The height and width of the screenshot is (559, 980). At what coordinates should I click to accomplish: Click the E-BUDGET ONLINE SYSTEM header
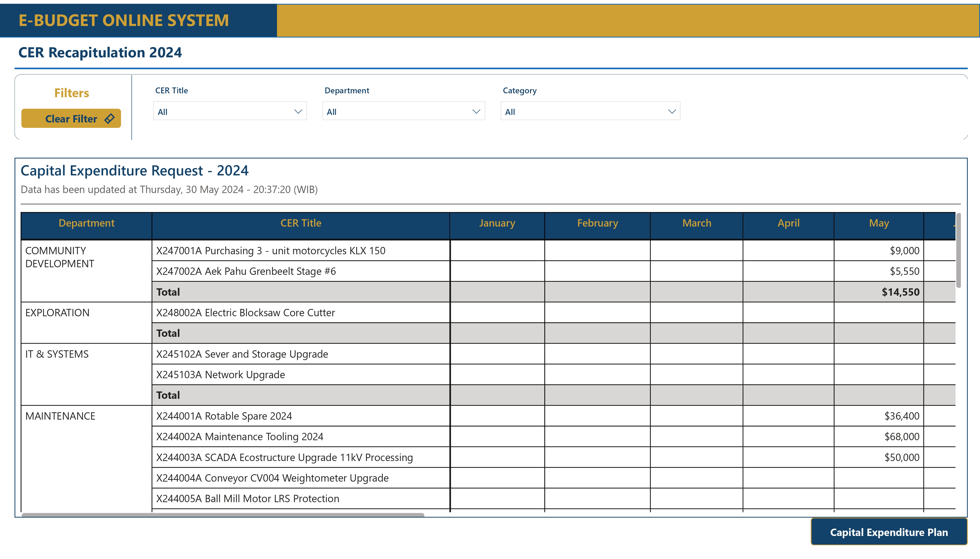123,20
